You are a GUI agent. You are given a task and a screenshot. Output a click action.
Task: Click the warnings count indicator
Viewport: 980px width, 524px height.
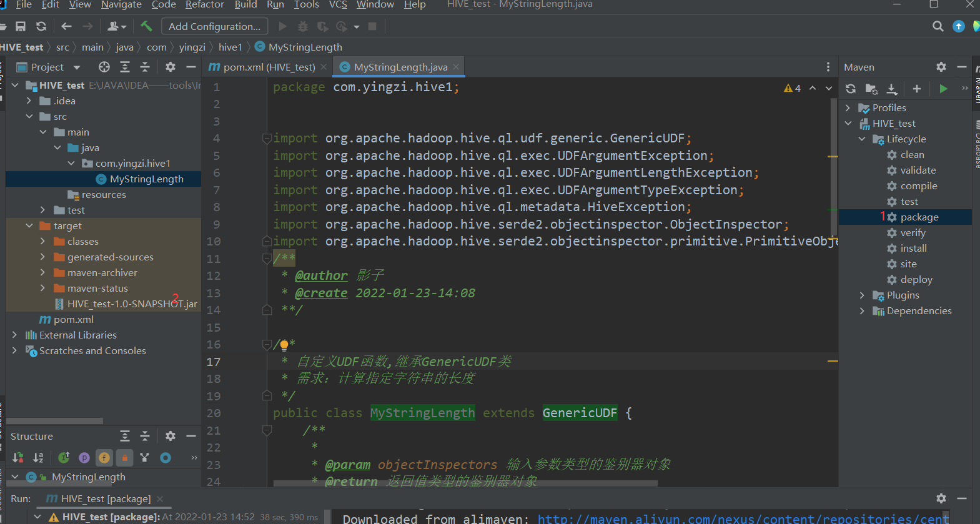click(x=792, y=88)
